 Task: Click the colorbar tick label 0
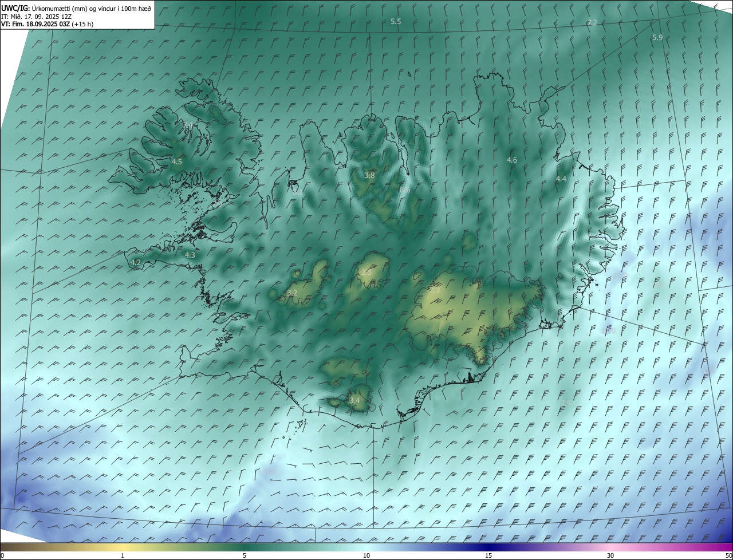coord(2,555)
